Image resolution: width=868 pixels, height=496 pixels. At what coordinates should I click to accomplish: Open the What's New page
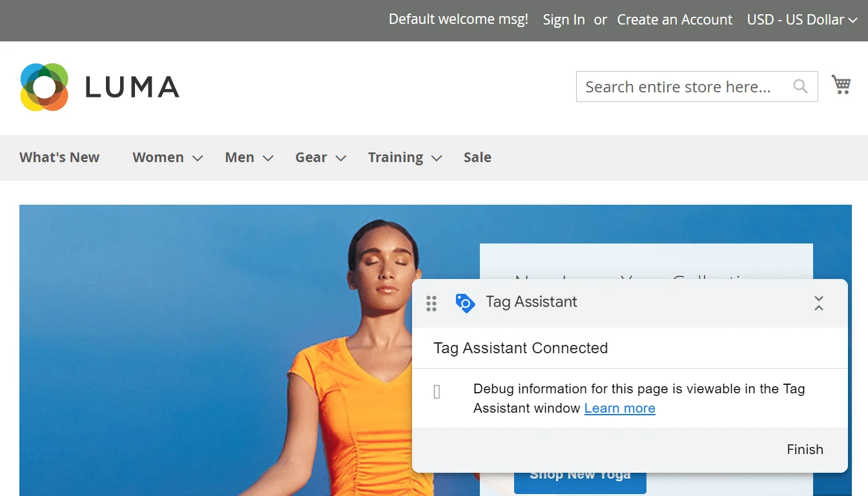coord(59,158)
